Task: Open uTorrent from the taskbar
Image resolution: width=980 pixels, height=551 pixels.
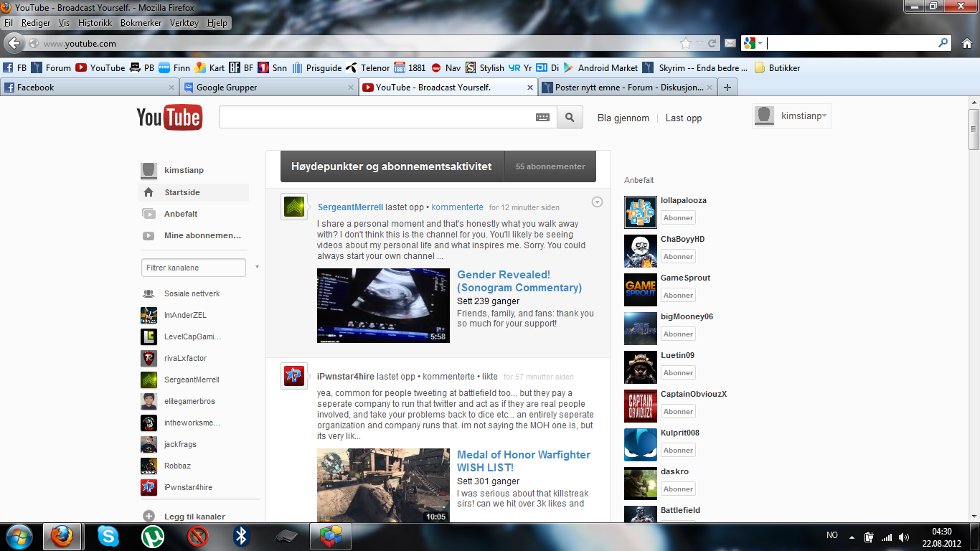Action: tap(153, 536)
